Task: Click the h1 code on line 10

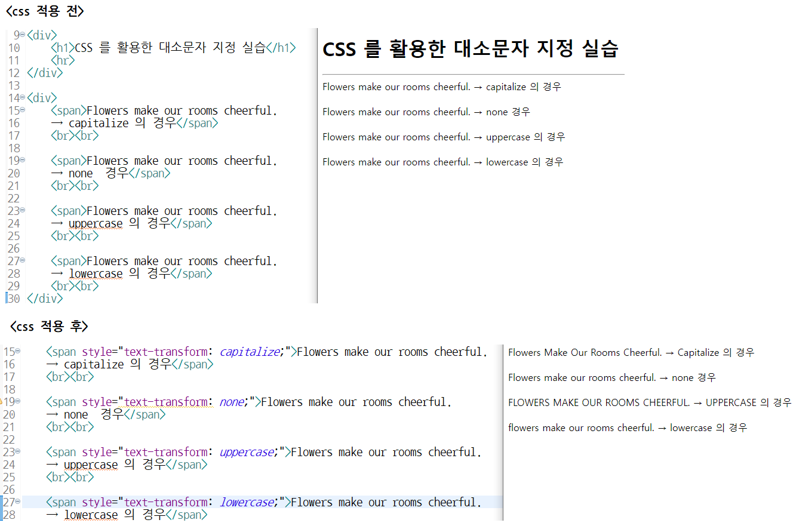Action: [173, 48]
